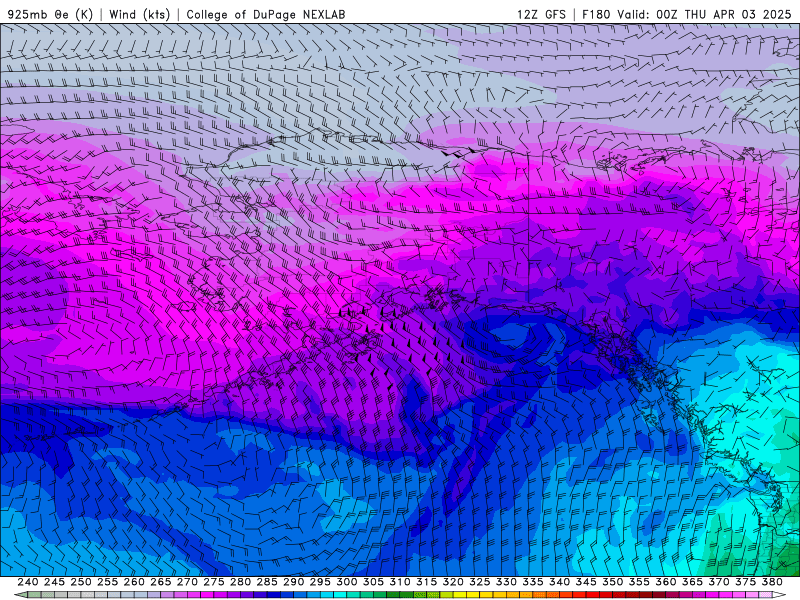This screenshot has width=800, height=600.
Task: Click the 240 legend value
Action: pyautogui.click(x=28, y=582)
